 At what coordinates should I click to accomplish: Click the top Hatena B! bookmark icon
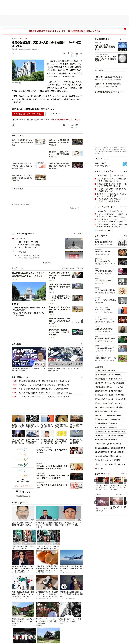[x=77, y=53]
